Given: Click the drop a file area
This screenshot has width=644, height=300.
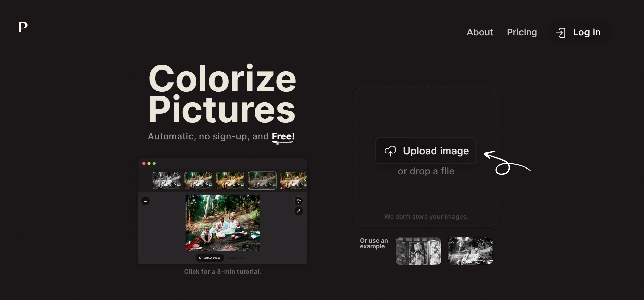Looking at the screenshot, I should tap(426, 157).
